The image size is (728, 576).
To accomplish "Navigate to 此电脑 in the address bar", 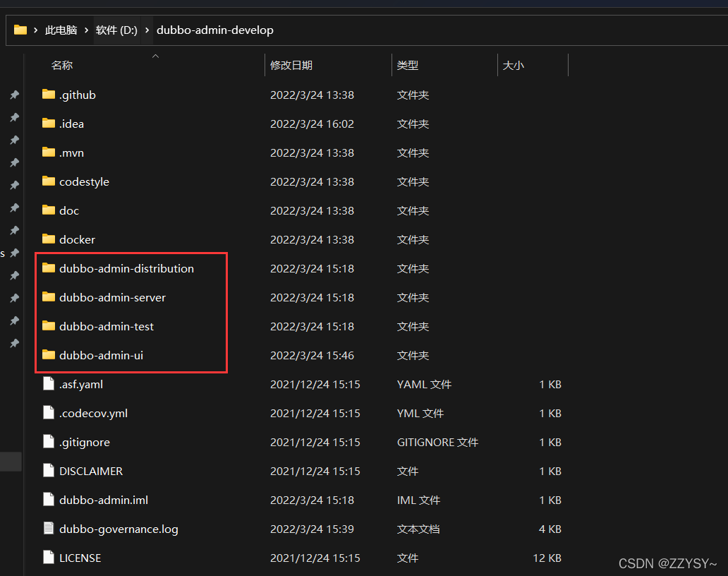I will tap(61, 30).
